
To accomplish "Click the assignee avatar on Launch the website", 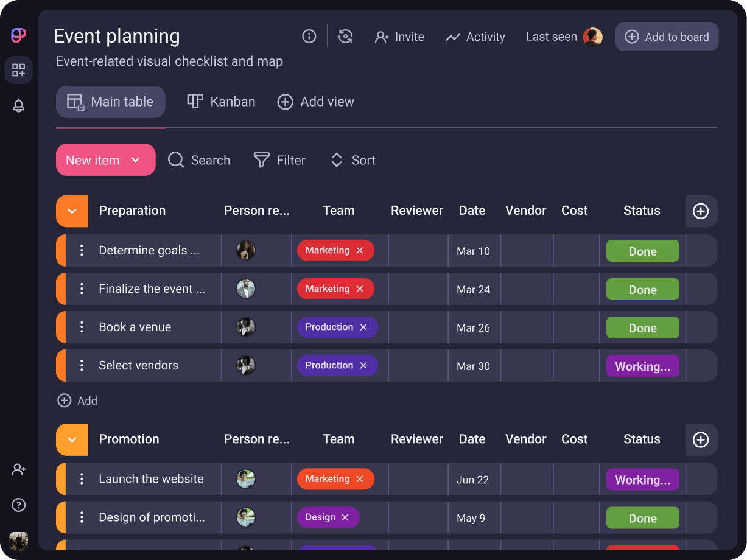I will (x=246, y=479).
